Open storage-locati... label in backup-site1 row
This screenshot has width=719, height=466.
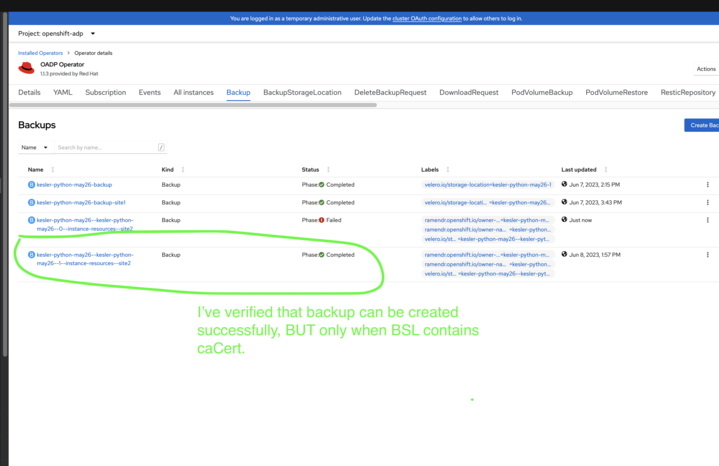[x=488, y=203]
